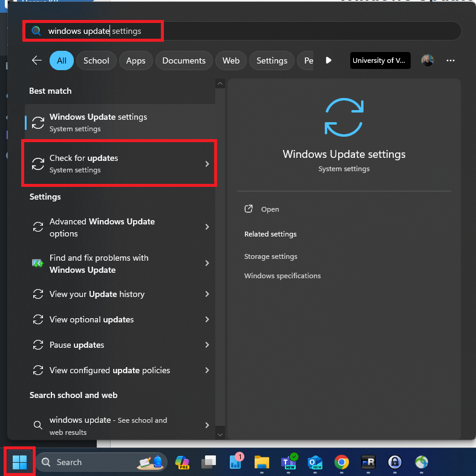Select the Documents filter tab
This screenshot has width=476, height=476.
(184, 60)
